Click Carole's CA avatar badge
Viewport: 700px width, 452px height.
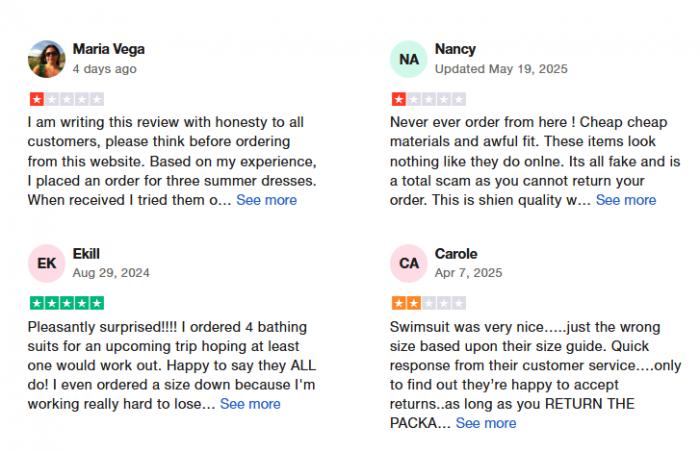[x=409, y=263]
